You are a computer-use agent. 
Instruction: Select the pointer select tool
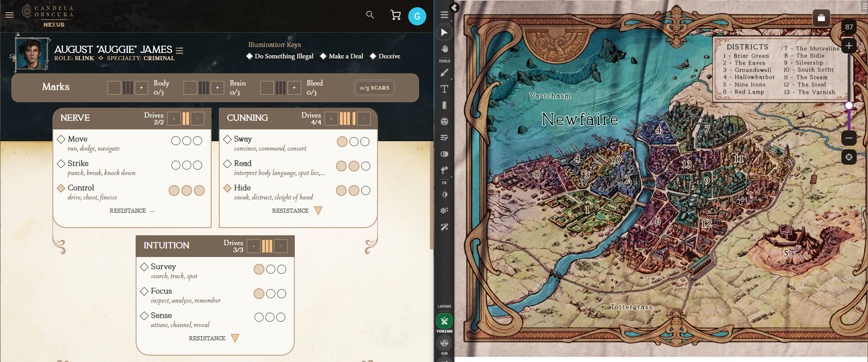click(444, 33)
